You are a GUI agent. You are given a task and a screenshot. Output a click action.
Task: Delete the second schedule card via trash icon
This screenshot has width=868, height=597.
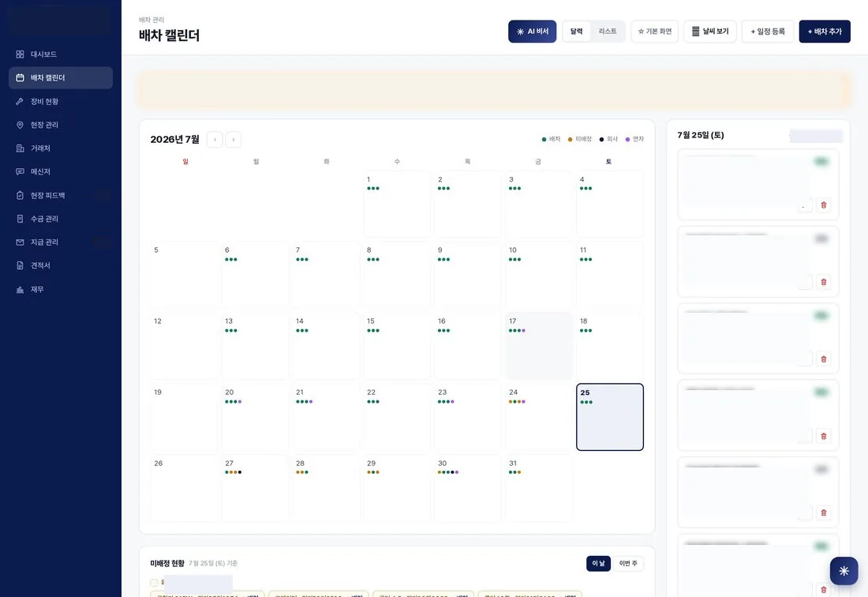pos(824,282)
